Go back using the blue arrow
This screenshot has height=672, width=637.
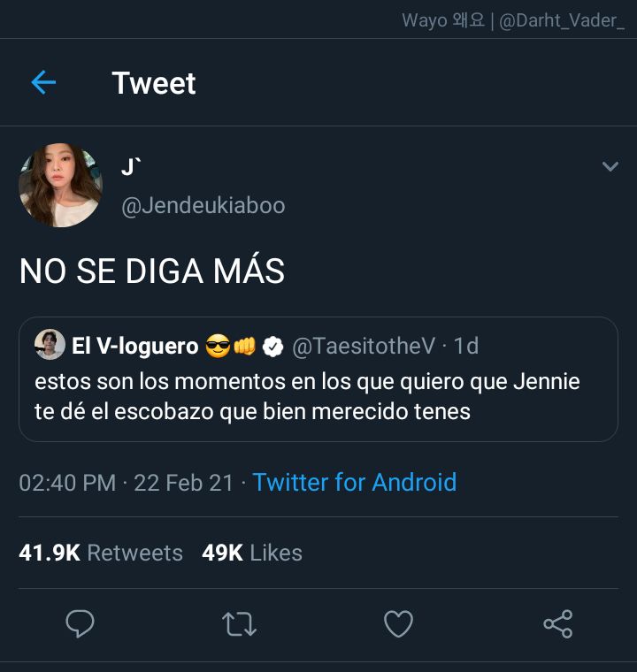[x=43, y=82]
